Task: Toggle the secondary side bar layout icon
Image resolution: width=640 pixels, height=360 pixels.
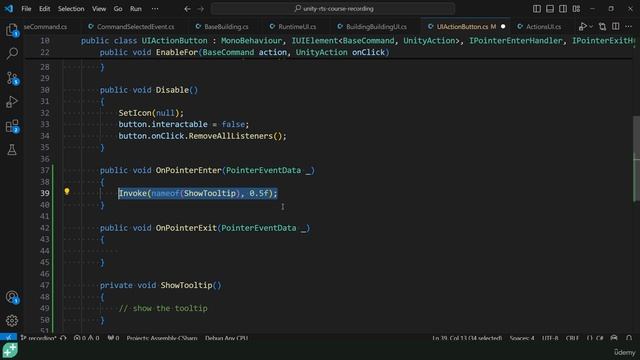Action: pyautogui.click(x=563, y=9)
